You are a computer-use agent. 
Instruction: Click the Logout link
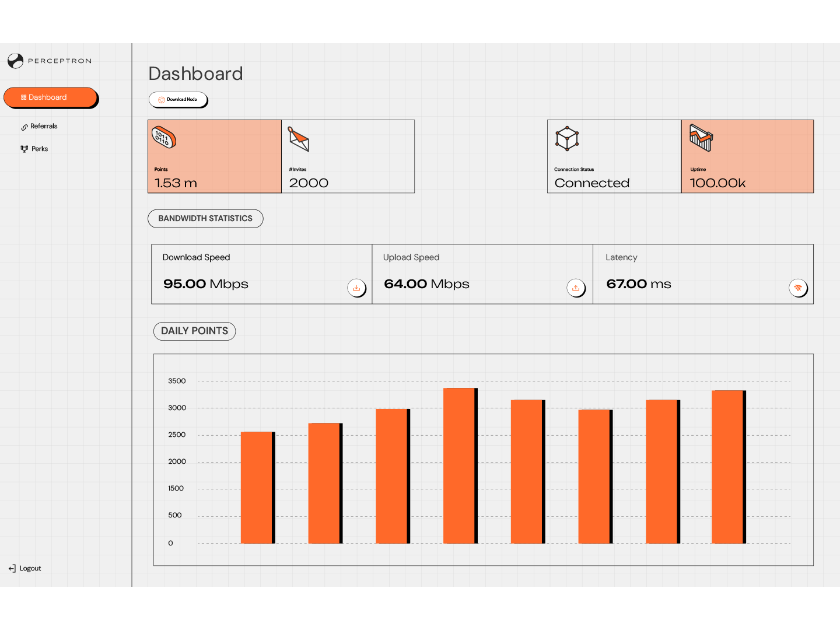pos(30,568)
